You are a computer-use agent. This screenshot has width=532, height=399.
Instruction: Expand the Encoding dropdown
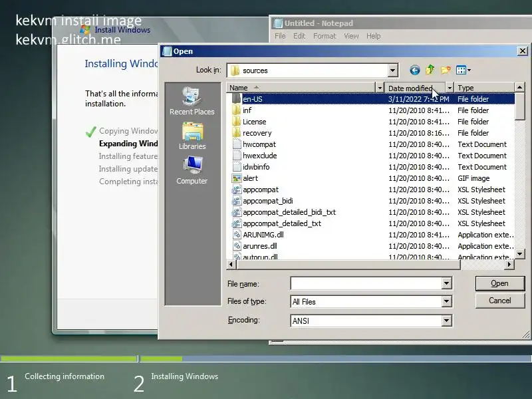pos(447,321)
